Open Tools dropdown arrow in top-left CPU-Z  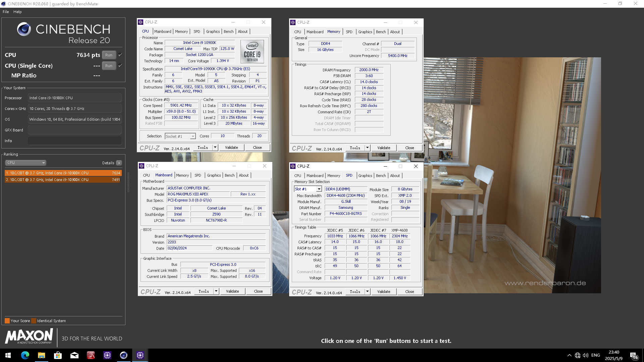pos(215,147)
